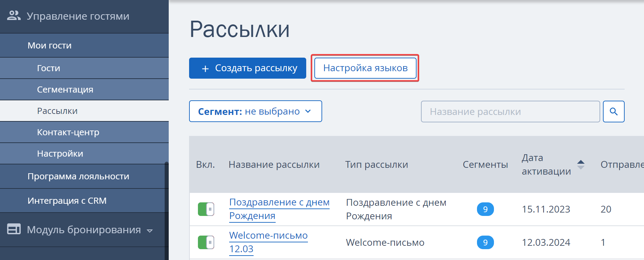
Task: Select Рассылки sidebar item
Action: pos(84,111)
